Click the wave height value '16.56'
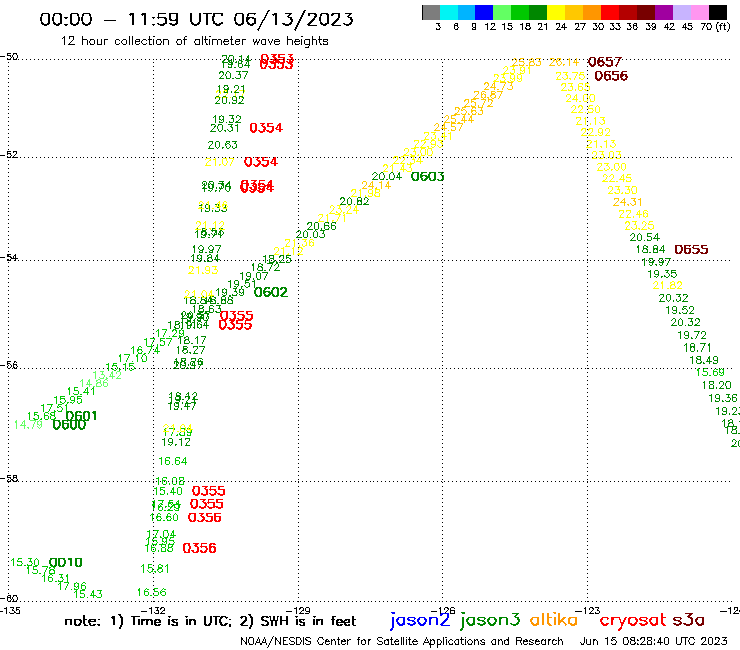740x650 pixels. coord(151,592)
